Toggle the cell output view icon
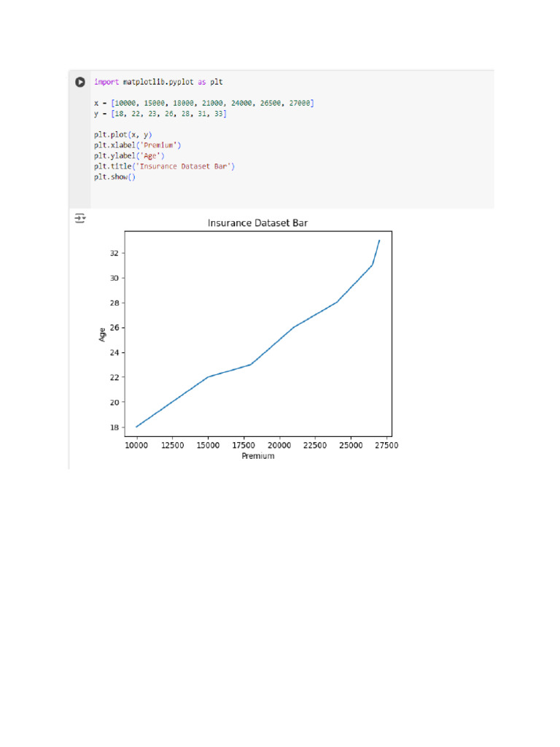 click(x=80, y=218)
